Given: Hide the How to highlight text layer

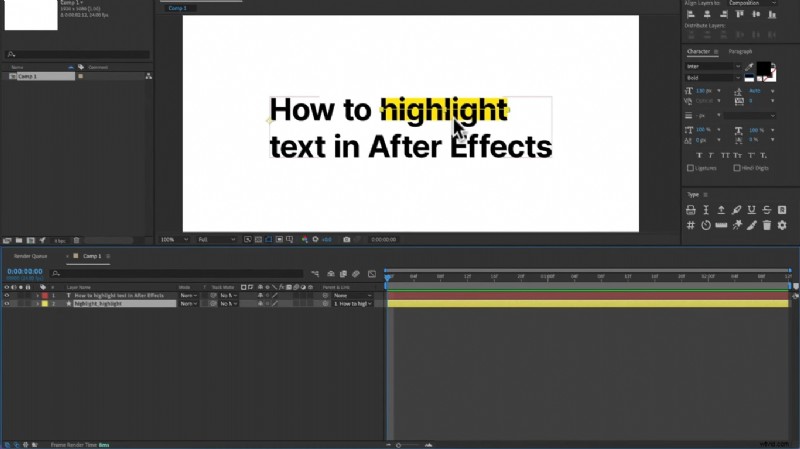Looking at the screenshot, I should 7,295.
